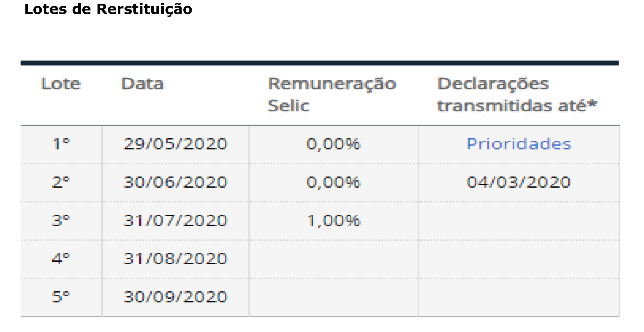Screen dimensions: 644x332
Task: Select the 5º lote cell
Action: pos(61,297)
